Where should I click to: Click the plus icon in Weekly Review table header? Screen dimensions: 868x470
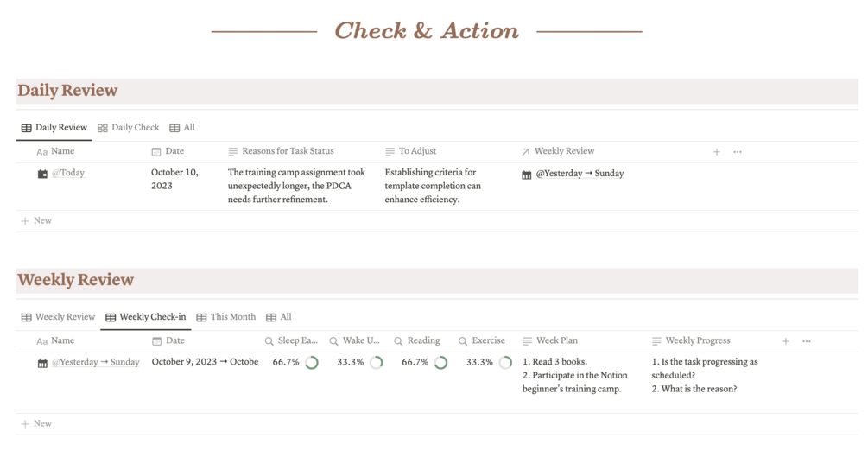coord(786,341)
